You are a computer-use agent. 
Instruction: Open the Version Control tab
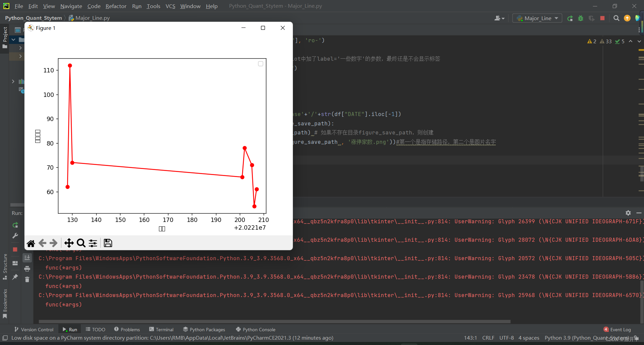[x=34, y=329]
